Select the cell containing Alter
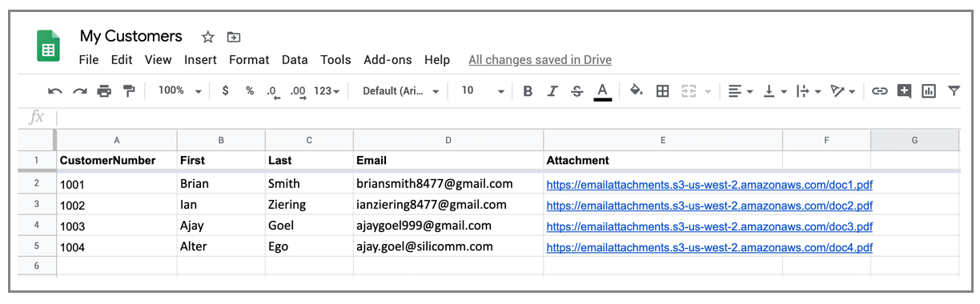The height and width of the screenshot is (304, 980). pos(221,246)
